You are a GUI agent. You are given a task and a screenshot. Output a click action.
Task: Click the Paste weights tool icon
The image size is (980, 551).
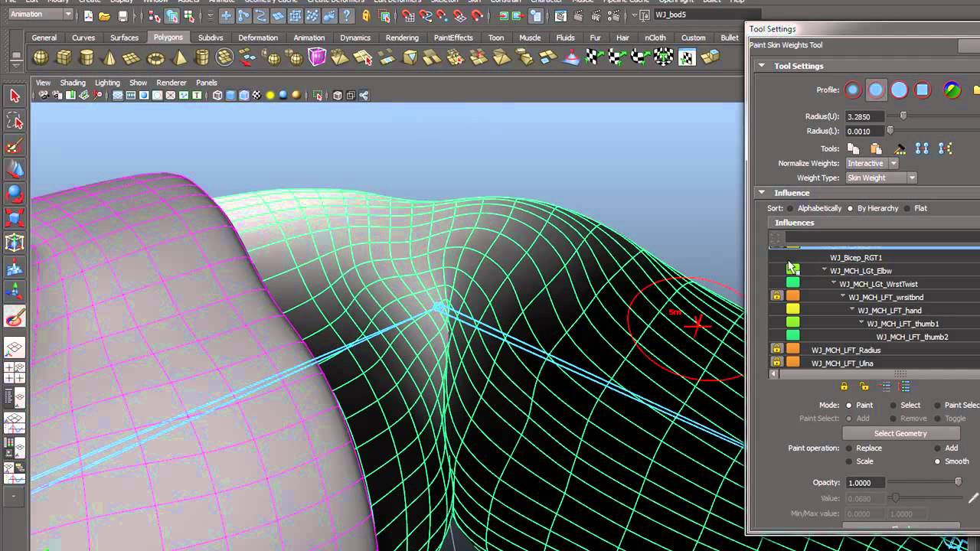pos(876,148)
